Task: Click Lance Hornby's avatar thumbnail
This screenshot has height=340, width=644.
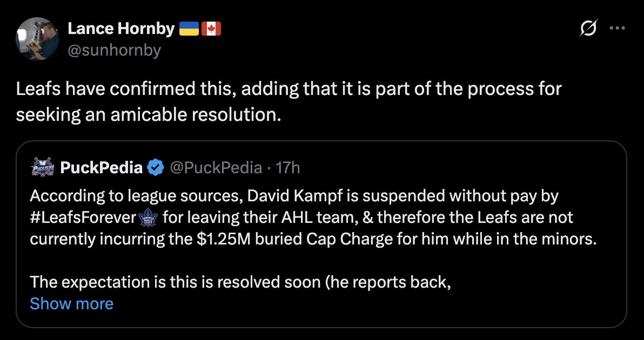Action: [37, 38]
